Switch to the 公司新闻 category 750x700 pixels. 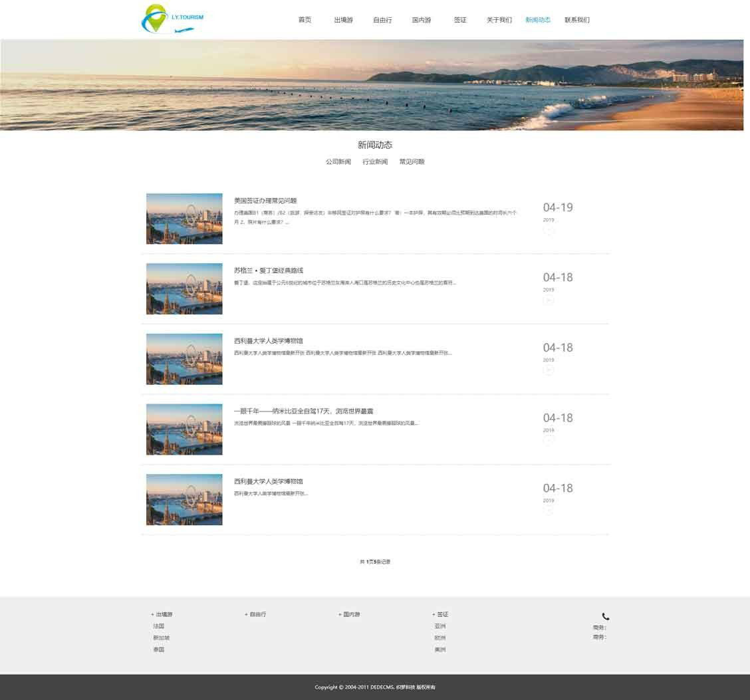click(338, 162)
